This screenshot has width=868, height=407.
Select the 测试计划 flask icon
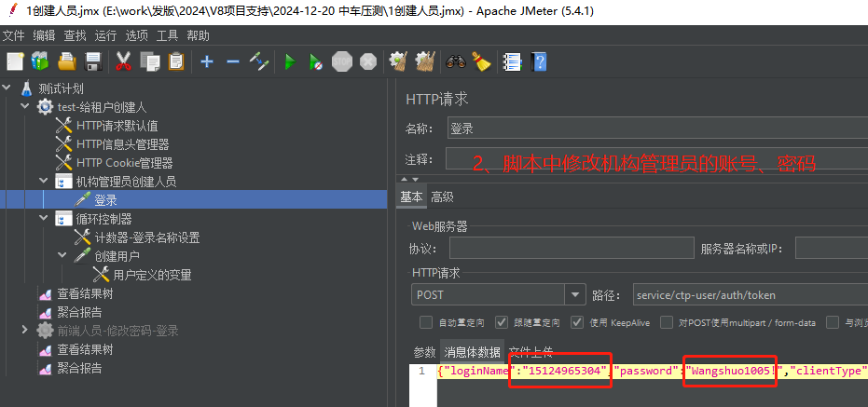click(x=27, y=88)
